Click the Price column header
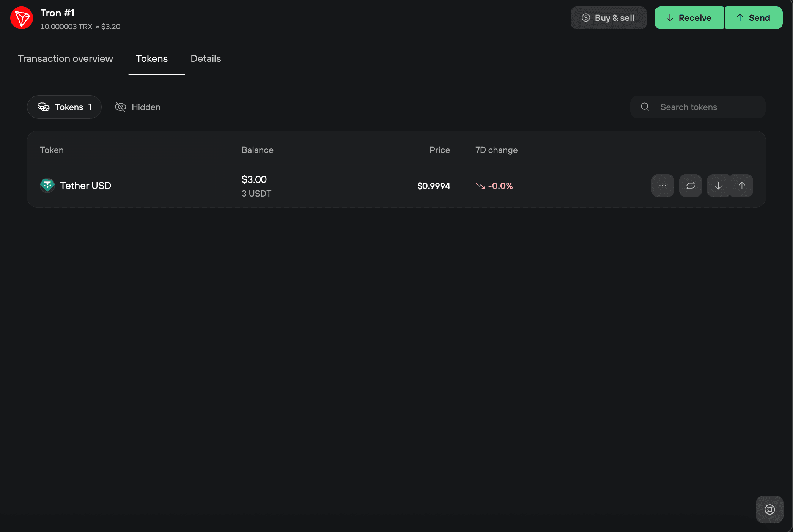This screenshot has height=532, width=793. coord(440,150)
